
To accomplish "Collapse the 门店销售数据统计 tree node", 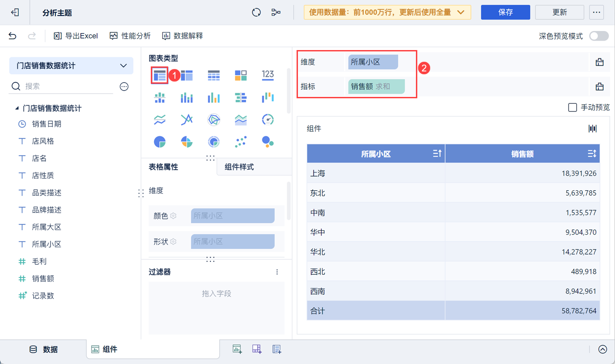I will point(17,108).
